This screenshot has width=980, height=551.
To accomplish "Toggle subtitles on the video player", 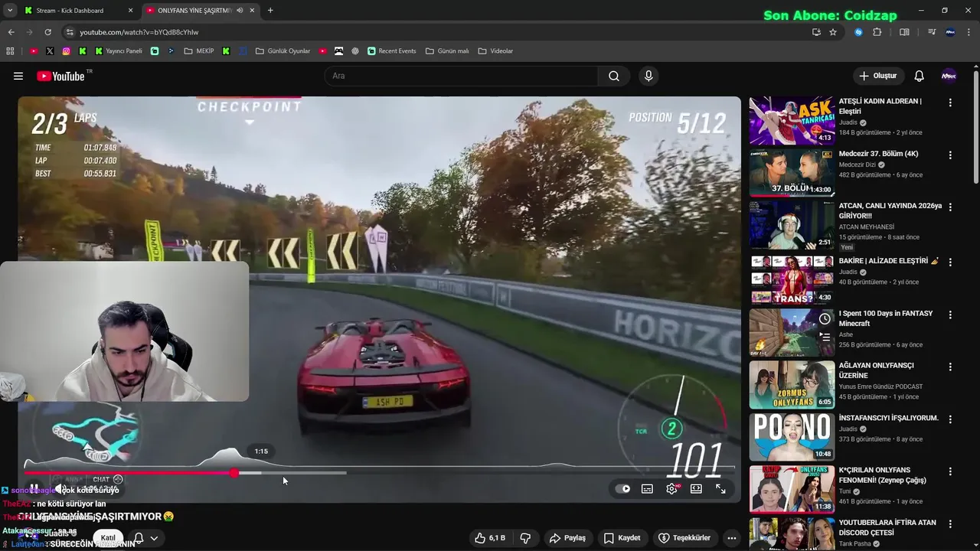I will 647,489.
